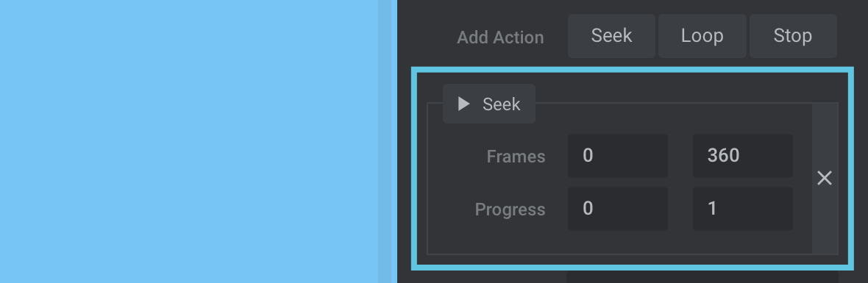Viewport: 868px width, 283px height.
Task: Click the Add Action label
Action: coord(500,37)
